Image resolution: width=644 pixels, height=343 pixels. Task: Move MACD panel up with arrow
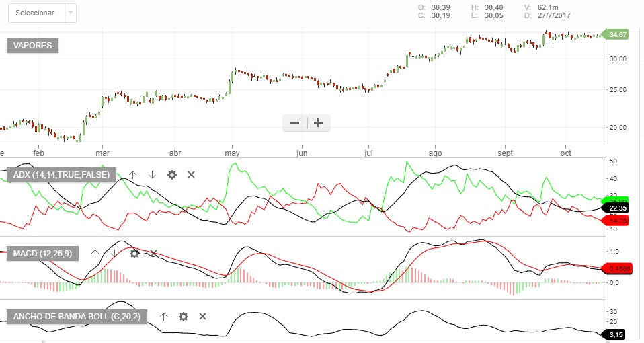click(x=95, y=254)
